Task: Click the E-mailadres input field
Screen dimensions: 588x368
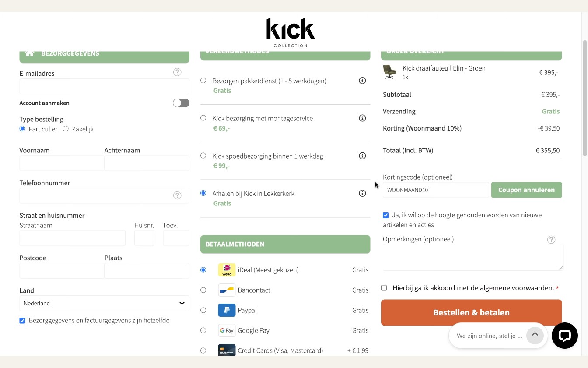Action: click(105, 86)
